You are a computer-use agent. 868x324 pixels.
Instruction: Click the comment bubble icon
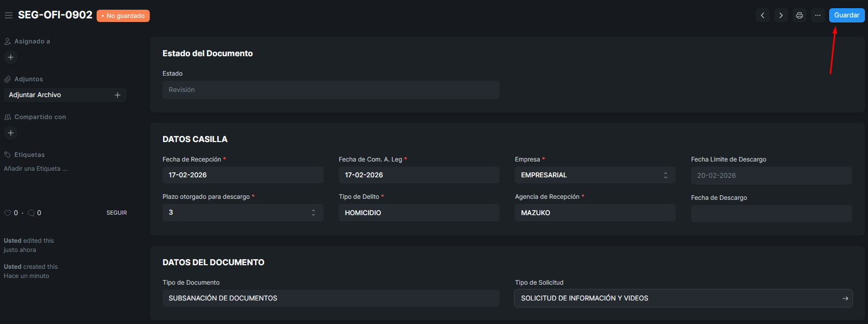point(31,213)
